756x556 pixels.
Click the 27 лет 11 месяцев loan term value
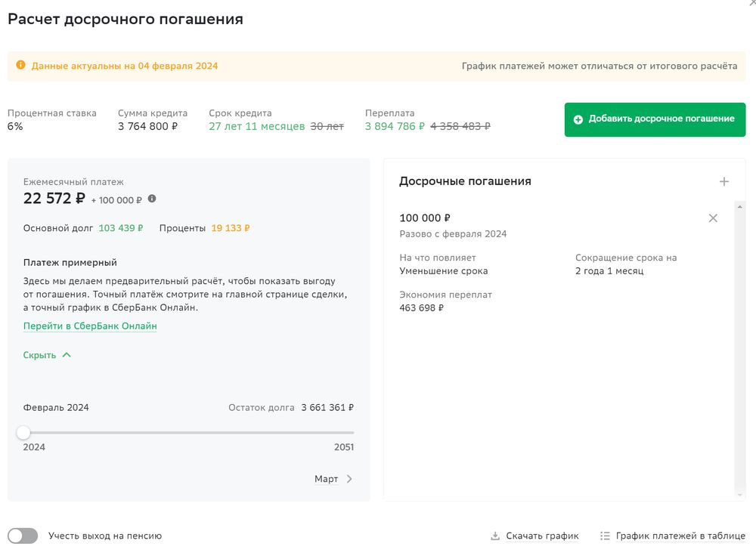pos(256,126)
